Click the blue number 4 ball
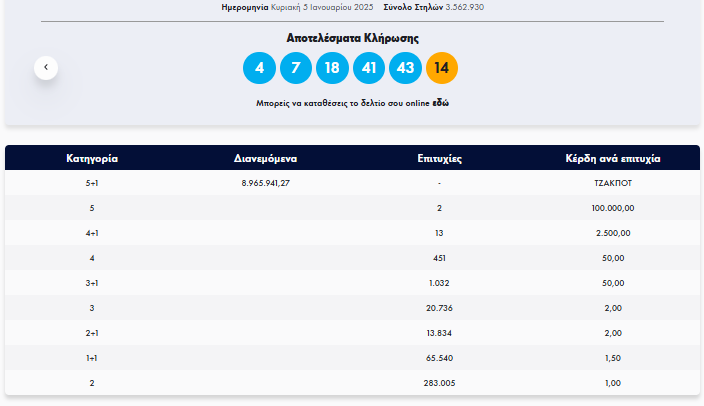The height and width of the screenshot is (406, 704). [259, 68]
